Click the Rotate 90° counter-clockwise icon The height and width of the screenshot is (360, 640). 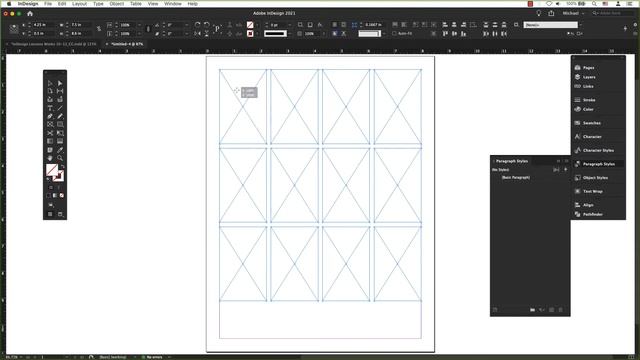click(x=207, y=25)
